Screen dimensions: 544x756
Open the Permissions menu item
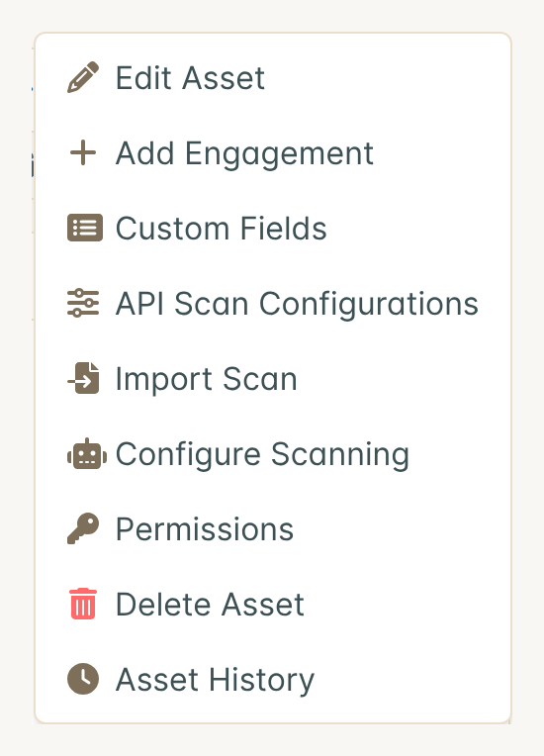[x=273, y=528]
